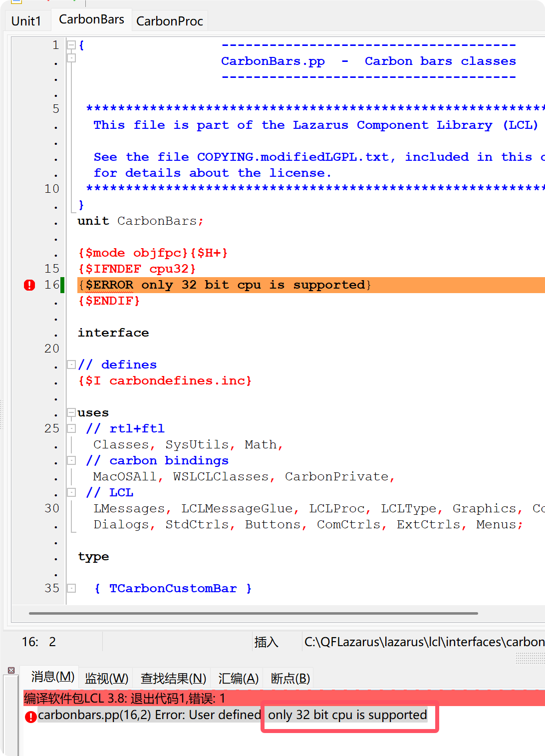Click the 'CarbonBars.pp' title in header comment
Screen dimensions: 545x756
tap(273, 61)
